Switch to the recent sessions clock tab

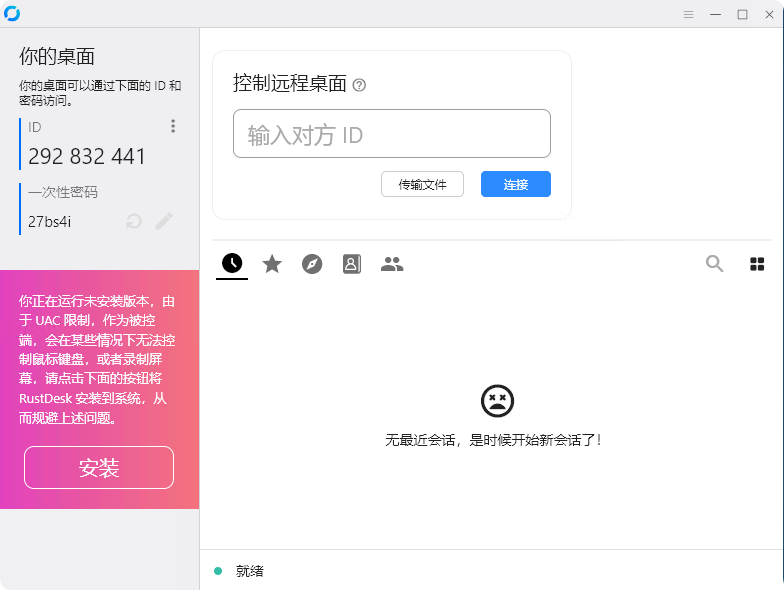click(x=232, y=263)
